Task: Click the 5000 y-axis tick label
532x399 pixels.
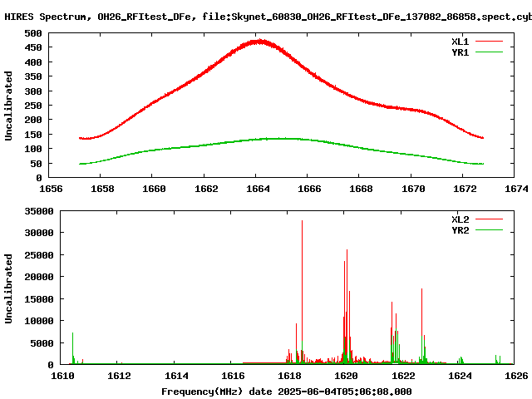Action: click(42, 343)
